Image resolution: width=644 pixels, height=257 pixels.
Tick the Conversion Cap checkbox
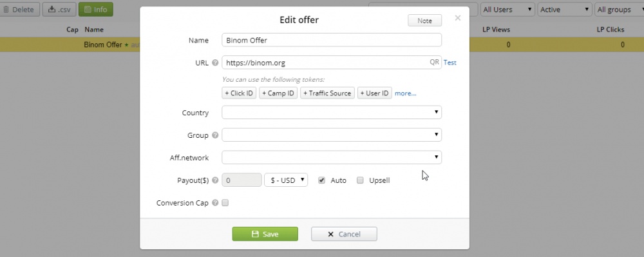point(225,203)
